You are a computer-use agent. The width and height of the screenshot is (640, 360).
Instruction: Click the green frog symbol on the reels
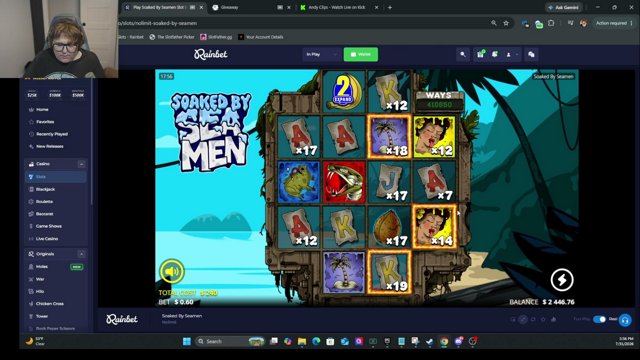[299, 182]
